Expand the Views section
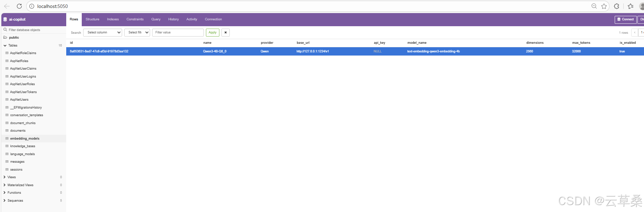Screen dimensions: 644x212 click(4, 177)
